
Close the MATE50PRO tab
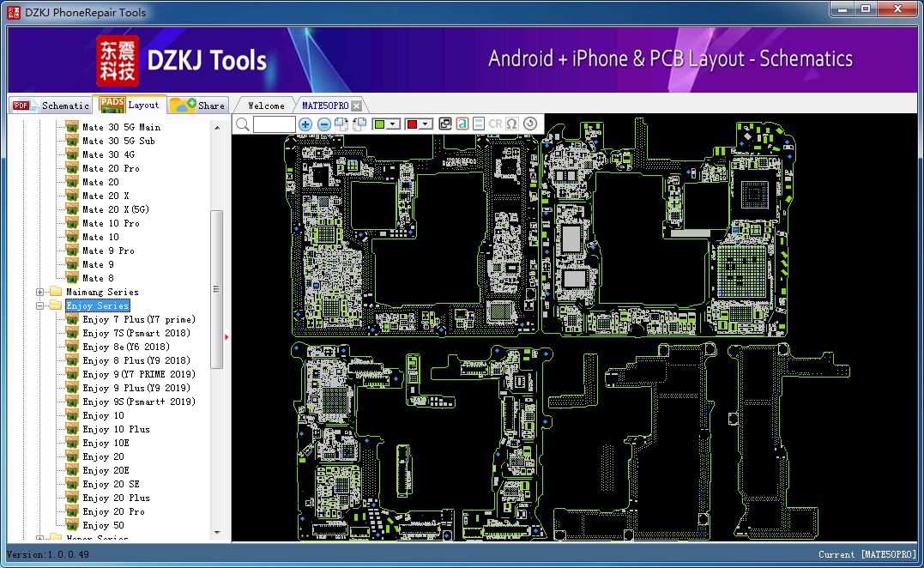point(357,106)
